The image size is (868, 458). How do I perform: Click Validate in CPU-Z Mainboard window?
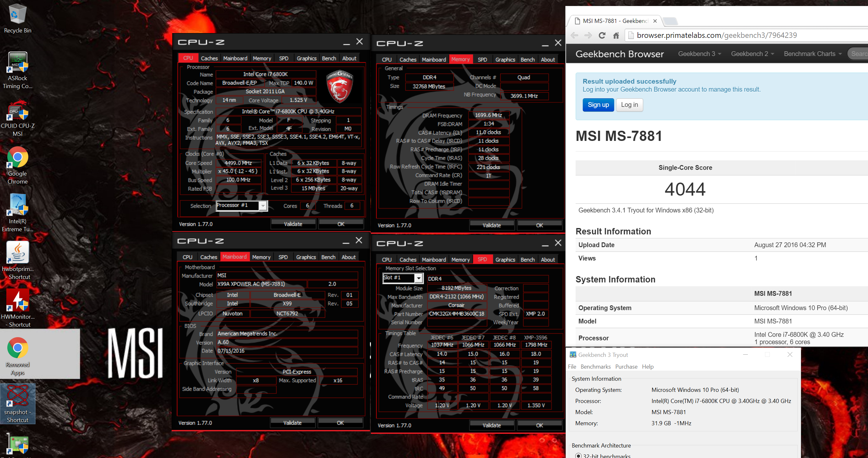click(292, 423)
